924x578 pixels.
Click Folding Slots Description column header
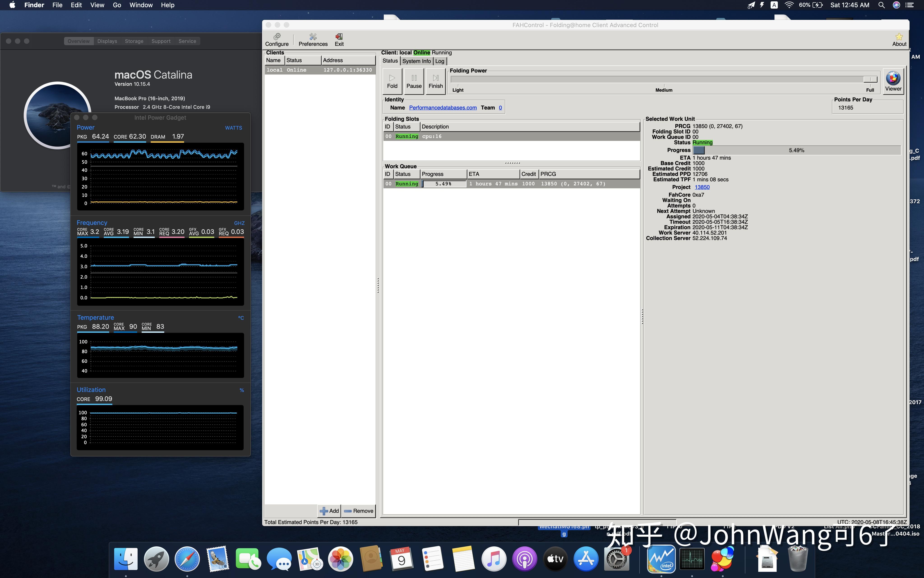pyautogui.click(x=530, y=127)
